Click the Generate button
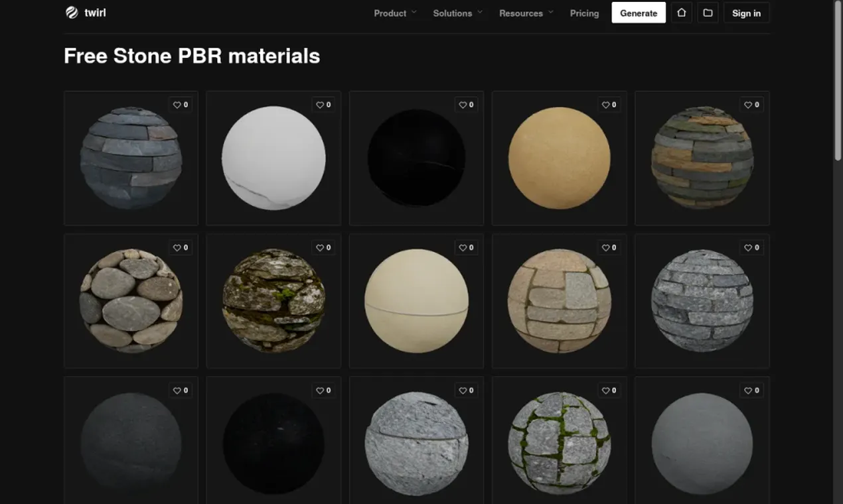Image resolution: width=843 pixels, height=504 pixels. (x=639, y=13)
